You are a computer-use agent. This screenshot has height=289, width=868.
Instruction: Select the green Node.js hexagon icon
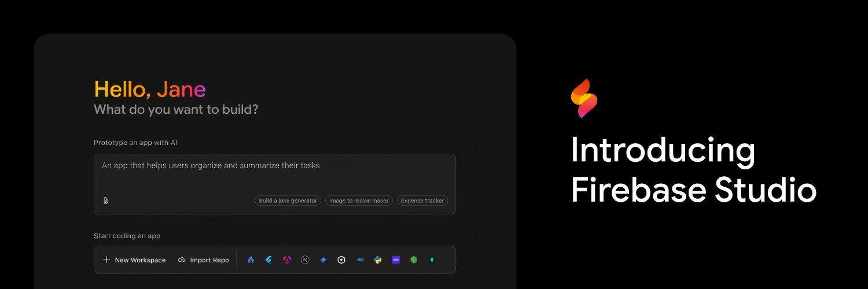(x=414, y=260)
